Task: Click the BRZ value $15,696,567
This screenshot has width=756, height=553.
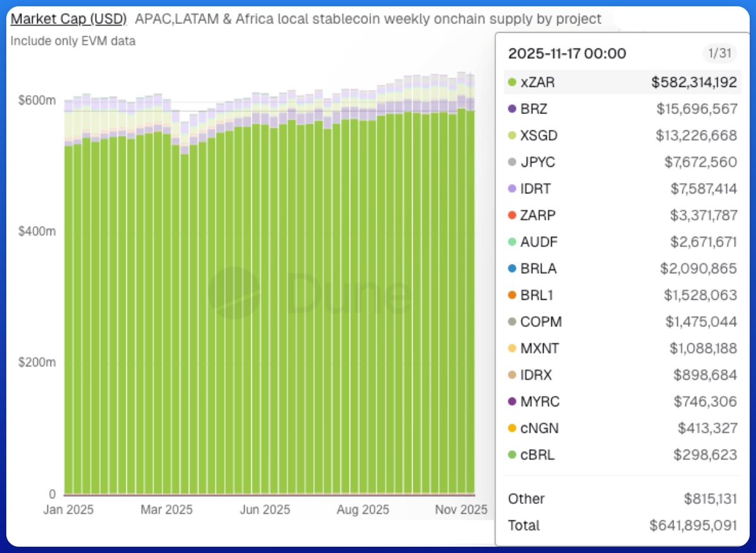Action: (x=697, y=109)
